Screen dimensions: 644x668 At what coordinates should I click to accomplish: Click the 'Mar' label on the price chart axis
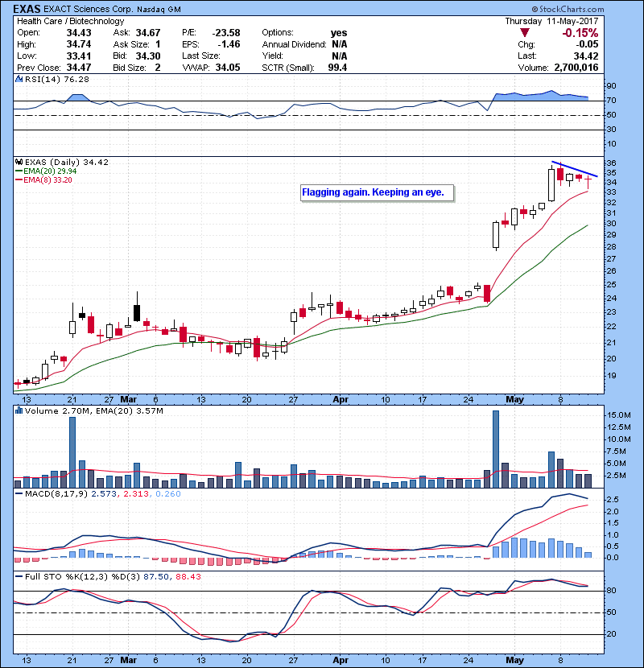pyautogui.click(x=128, y=400)
